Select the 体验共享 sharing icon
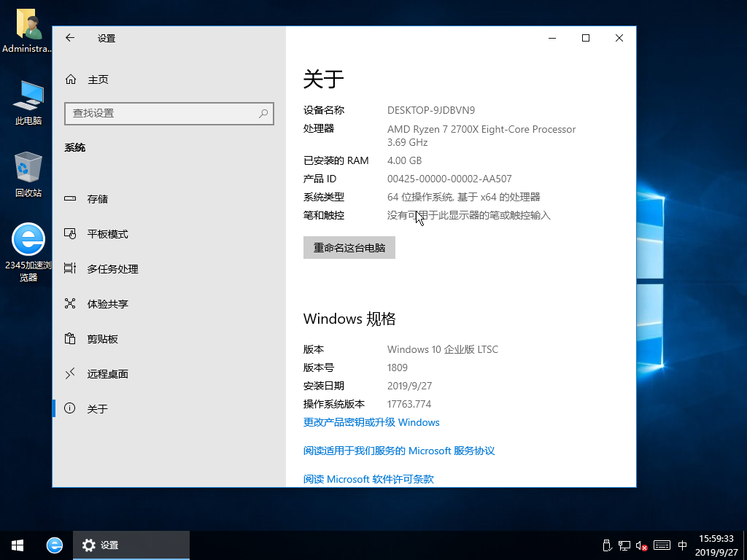Screen dimensions: 747x560 (70, 303)
